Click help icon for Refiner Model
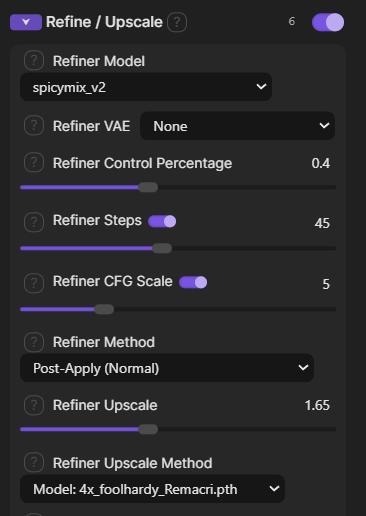This screenshot has width=366, height=516. [34, 61]
